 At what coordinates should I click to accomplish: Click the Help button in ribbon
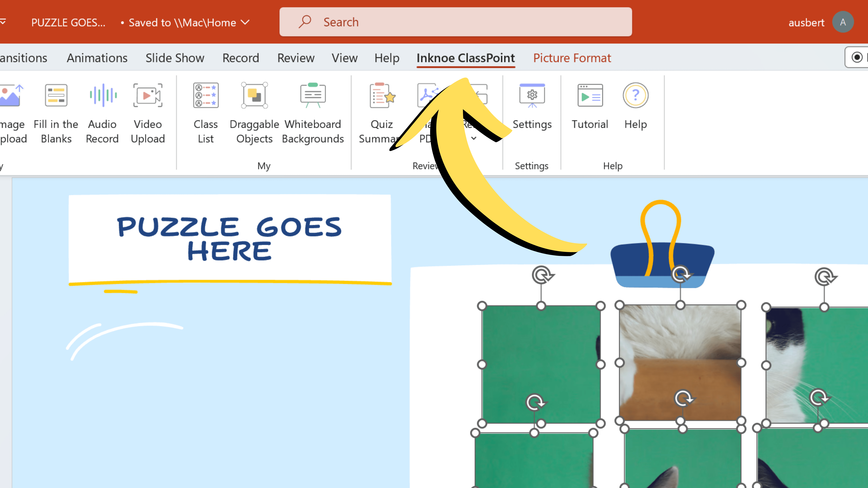tap(636, 107)
